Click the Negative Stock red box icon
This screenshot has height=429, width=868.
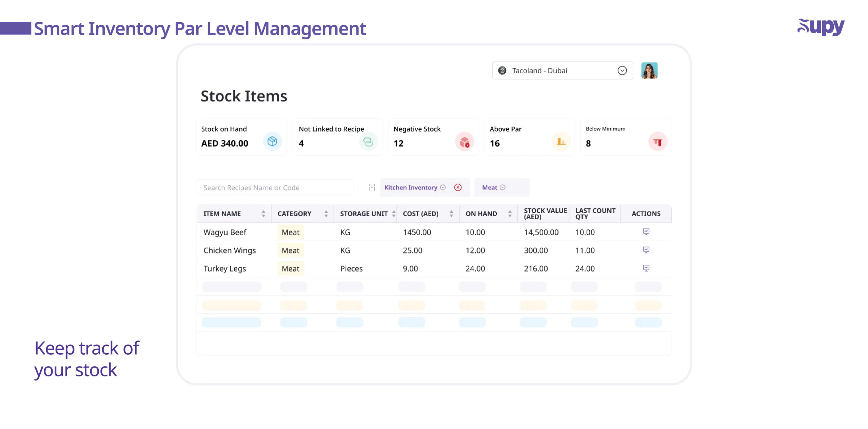tap(464, 142)
